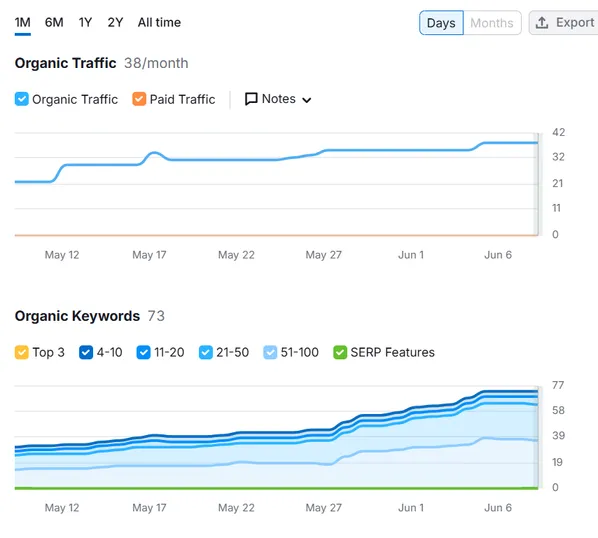Toggle the Organic Traffic checkbox
Screen dimensions: 598x538
point(22,99)
